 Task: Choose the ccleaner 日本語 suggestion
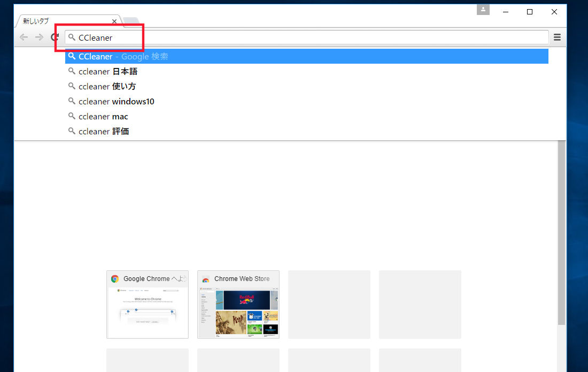tap(307, 71)
